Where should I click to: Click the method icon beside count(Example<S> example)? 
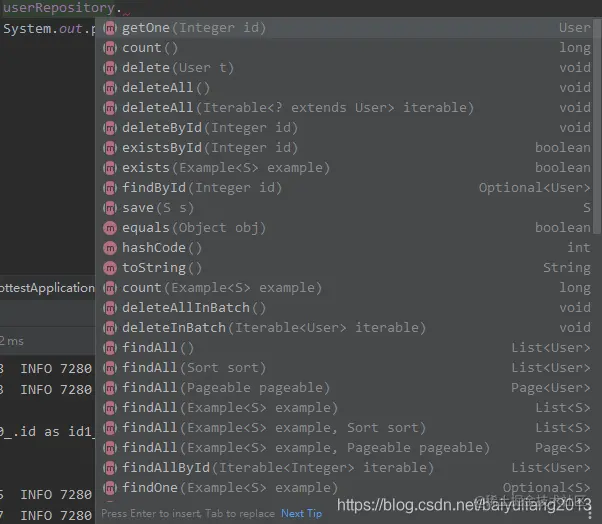tap(110, 288)
